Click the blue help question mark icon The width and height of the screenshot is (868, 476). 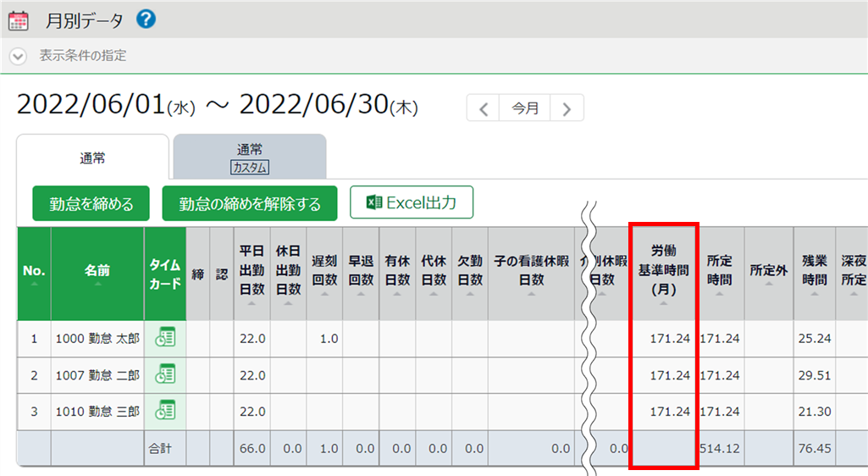pos(146,19)
